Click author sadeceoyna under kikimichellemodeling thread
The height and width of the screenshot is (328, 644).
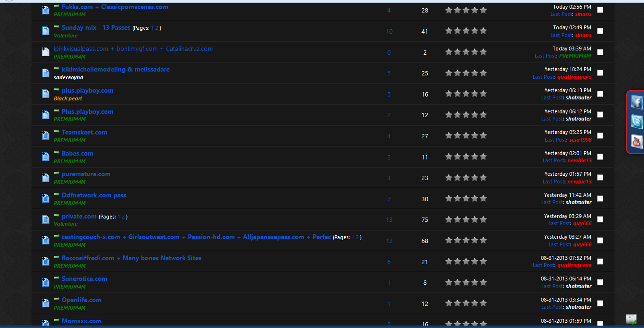click(x=69, y=77)
